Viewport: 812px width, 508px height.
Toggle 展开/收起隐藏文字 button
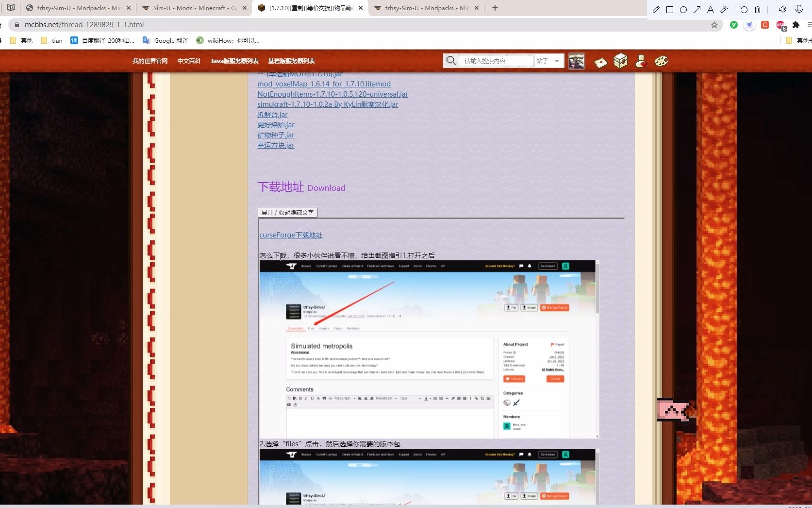[x=287, y=212]
